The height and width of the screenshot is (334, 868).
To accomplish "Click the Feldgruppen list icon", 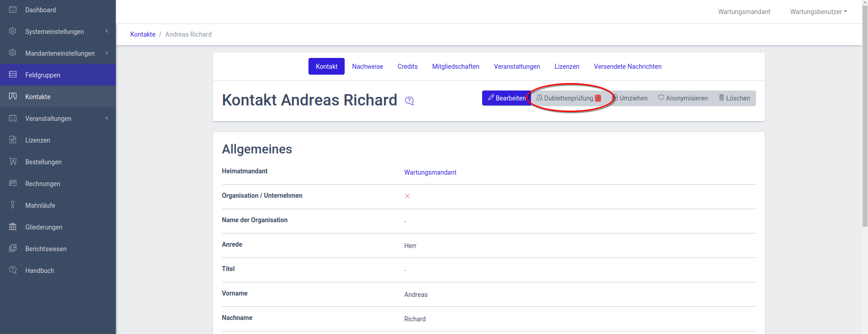I will [13, 75].
